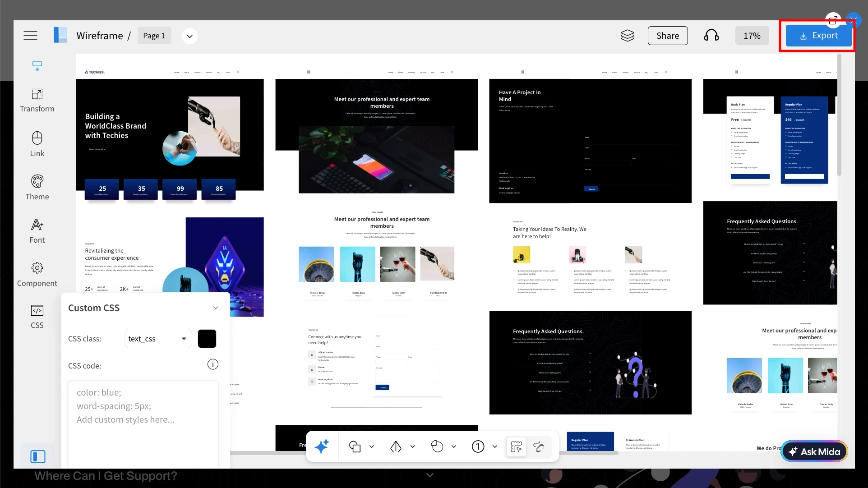This screenshot has width=868, height=488.
Task: Open the layers icon near the Share button
Action: 628,35
